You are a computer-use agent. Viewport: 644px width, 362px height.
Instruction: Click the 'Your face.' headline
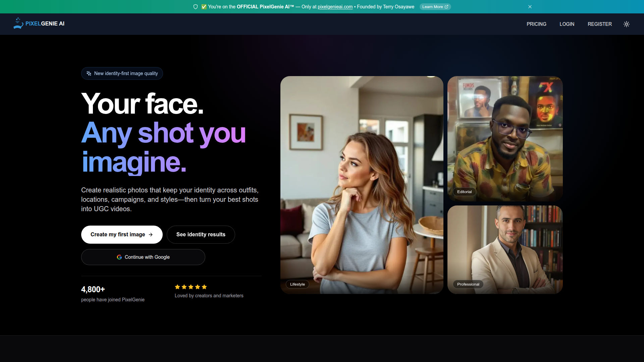pyautogui.click(x=143, y=104)
